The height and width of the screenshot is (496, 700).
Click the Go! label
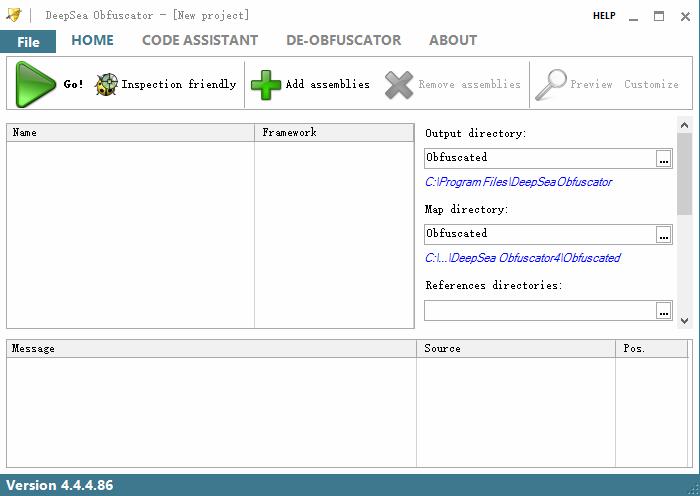pos(74,84)
